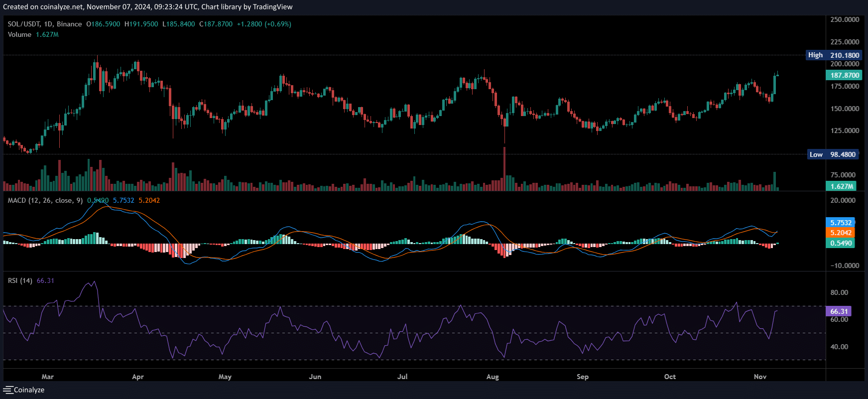Click the Sep label on time axis

point(583,377)
